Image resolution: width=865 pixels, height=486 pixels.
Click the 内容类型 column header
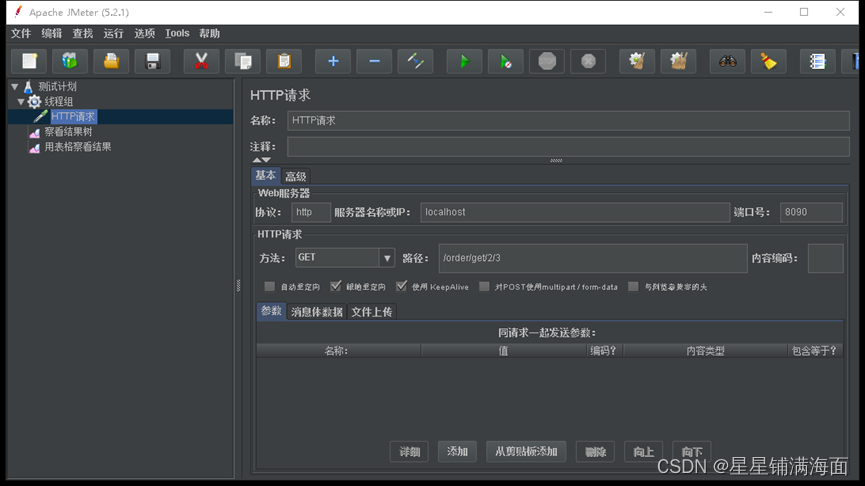pos(705,351)
